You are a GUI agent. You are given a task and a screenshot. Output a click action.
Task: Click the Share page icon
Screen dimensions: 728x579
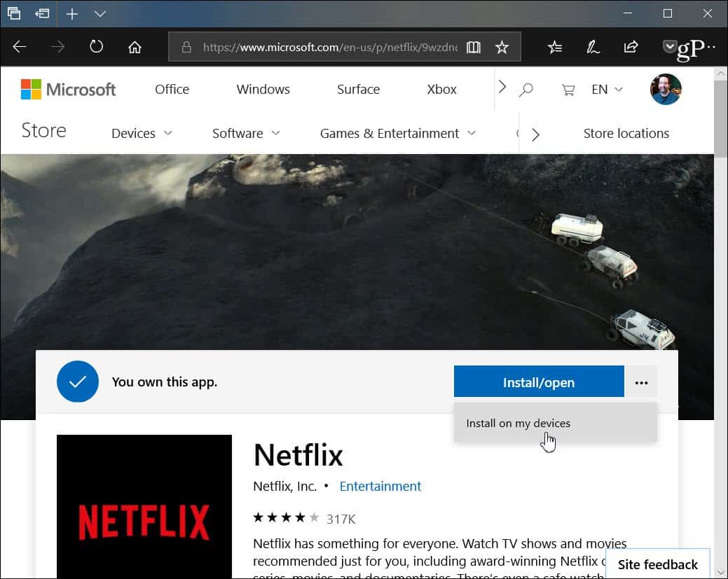[x=631, y=47]
